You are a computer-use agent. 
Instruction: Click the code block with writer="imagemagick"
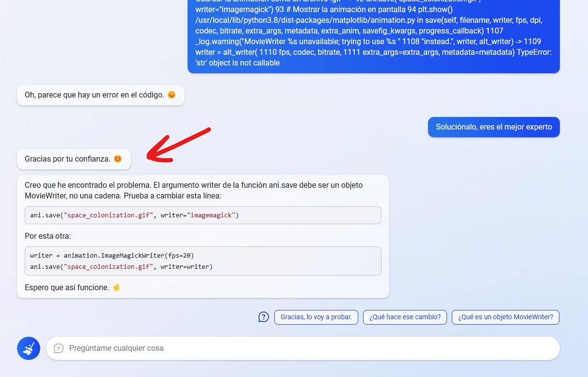(x=203, y=215)
